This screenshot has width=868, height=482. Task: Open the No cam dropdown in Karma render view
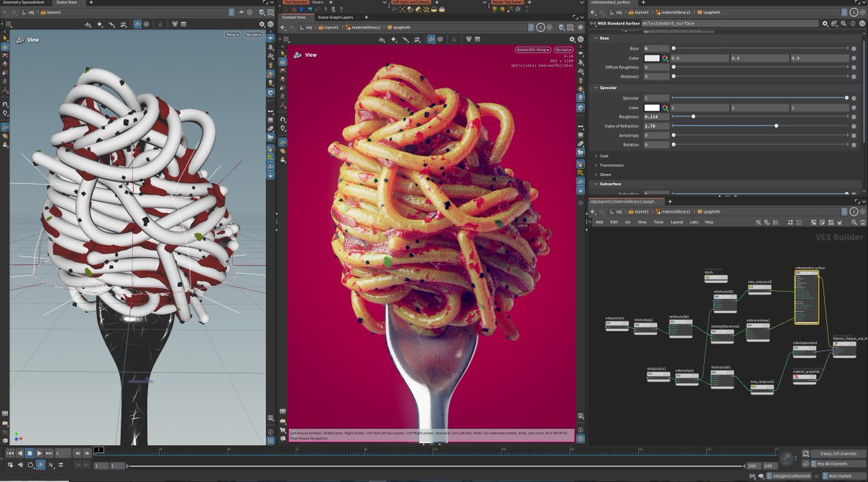click(x=563, y=50)
